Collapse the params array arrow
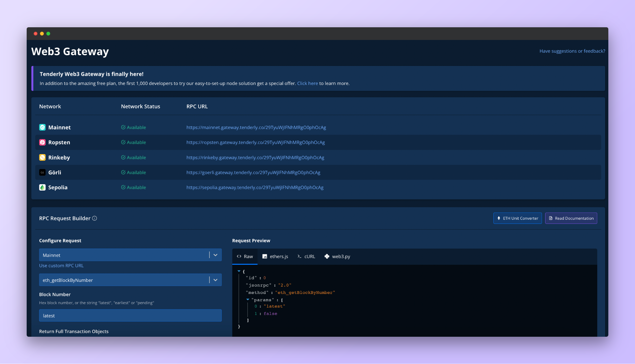 point(248,300)
